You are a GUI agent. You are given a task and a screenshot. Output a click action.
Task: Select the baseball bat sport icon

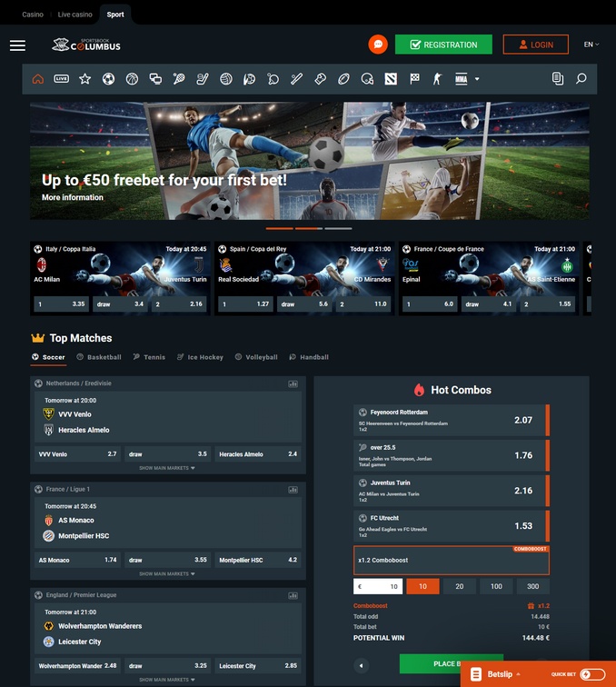[x=296, y=79]
